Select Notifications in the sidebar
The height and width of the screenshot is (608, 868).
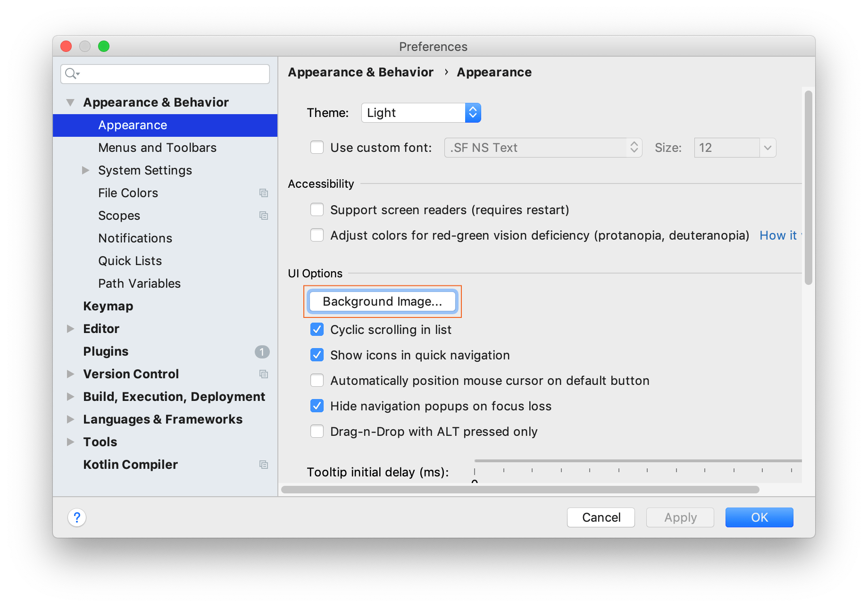click(135, 238)
